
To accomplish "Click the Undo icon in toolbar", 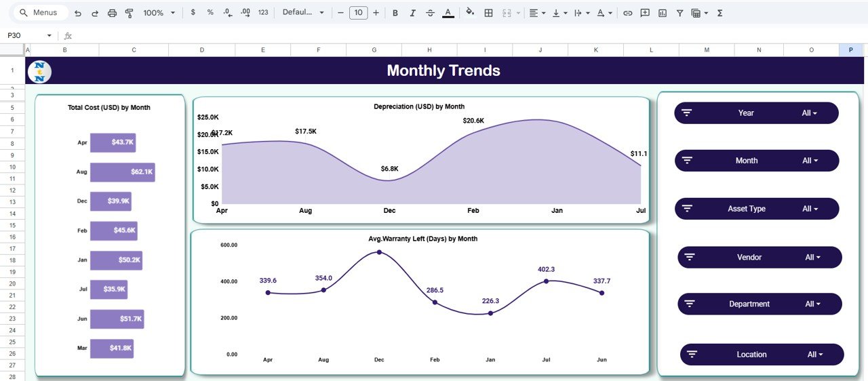I will point(78,13).
